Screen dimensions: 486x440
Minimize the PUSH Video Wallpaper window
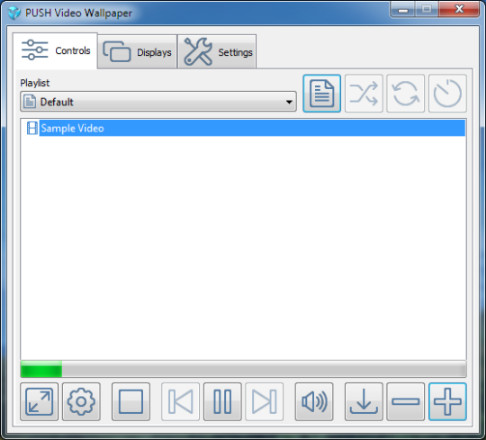[403, 10]
